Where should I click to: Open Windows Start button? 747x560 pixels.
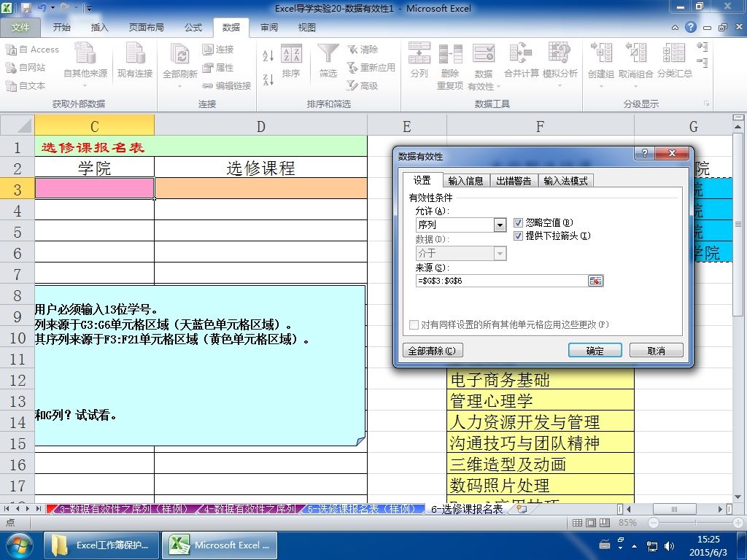pyautogui.click(x=18, y=545)
